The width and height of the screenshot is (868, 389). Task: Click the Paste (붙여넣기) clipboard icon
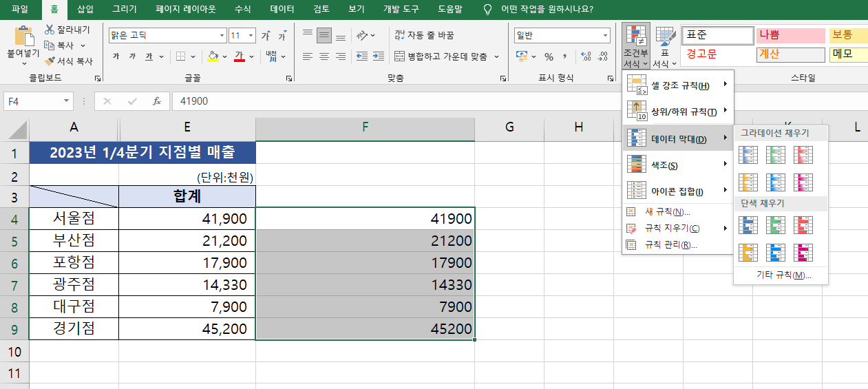(24, 37)
